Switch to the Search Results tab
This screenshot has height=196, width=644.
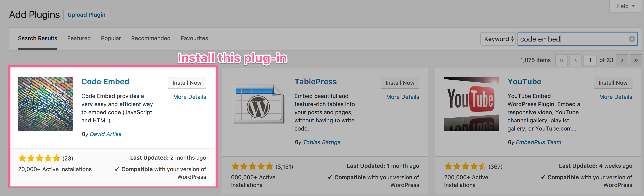click(x=37, y=38)
